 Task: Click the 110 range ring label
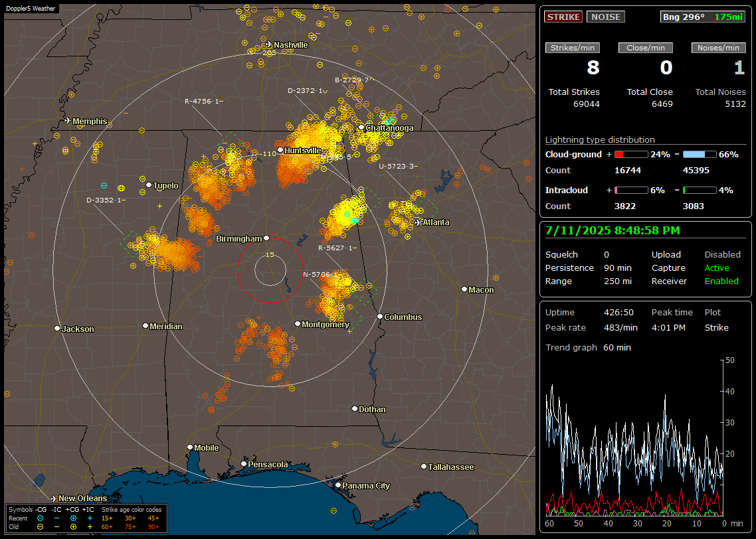pyautogui.click(x=269, y=154)
